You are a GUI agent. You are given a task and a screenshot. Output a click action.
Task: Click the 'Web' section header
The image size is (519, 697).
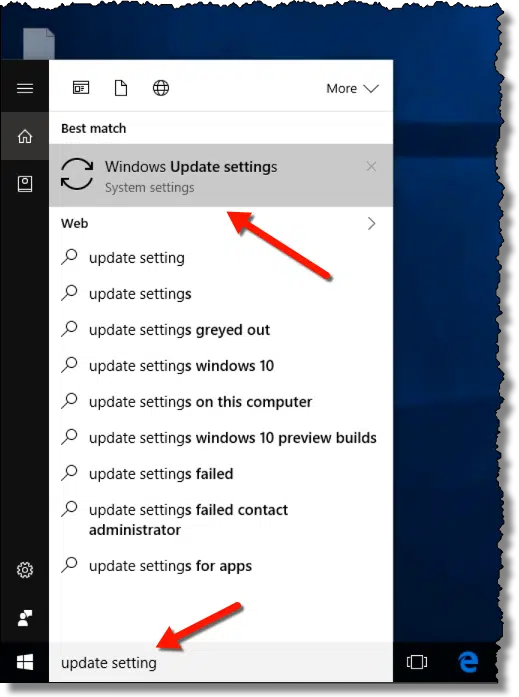coord(75,223)
